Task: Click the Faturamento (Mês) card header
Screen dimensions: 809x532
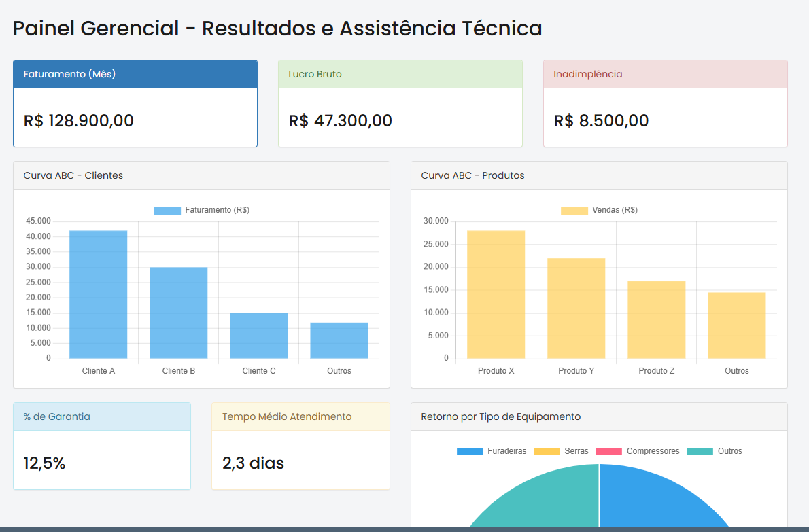Action: tap(135, 74)
